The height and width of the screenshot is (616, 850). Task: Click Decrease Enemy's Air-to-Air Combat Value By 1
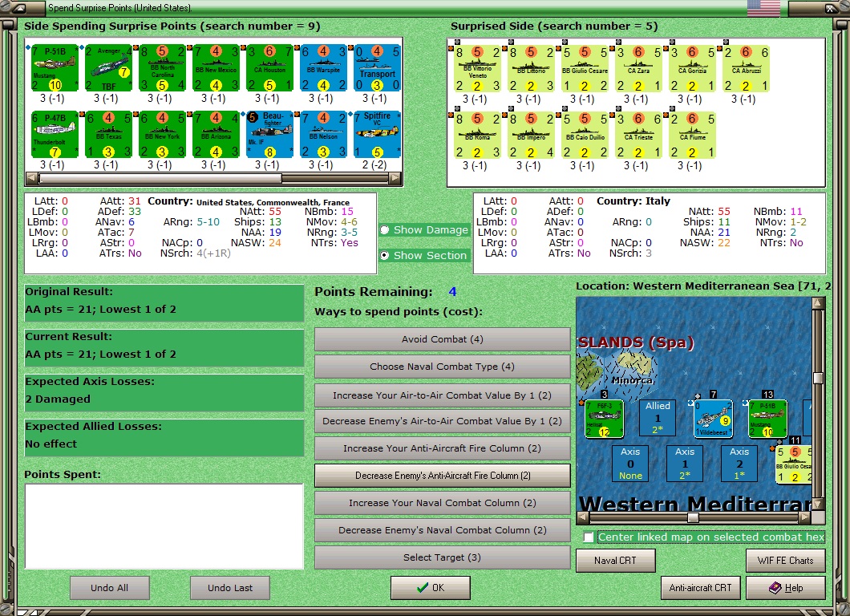pos(443,421)
